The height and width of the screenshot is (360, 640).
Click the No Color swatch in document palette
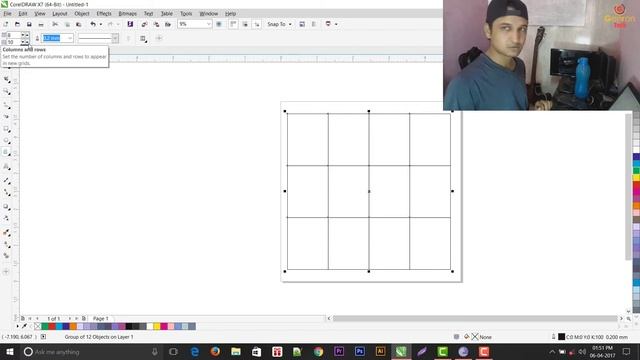pyautogui.click(x=38, y=326)
